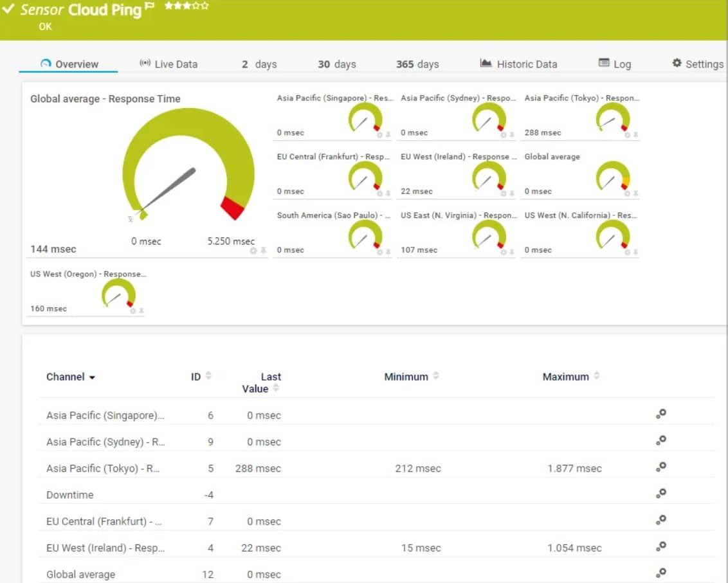Click gear icon on US East (N. Virginia) gauge

pos(504,252)
